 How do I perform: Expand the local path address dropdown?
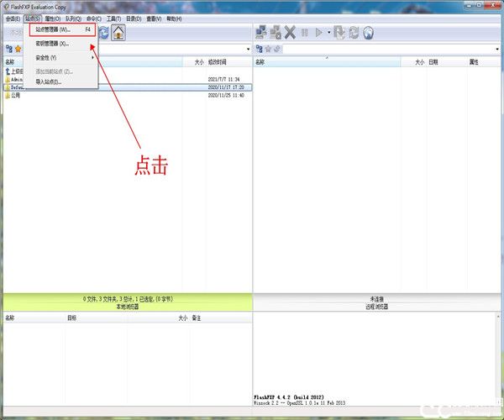[248, 49]
